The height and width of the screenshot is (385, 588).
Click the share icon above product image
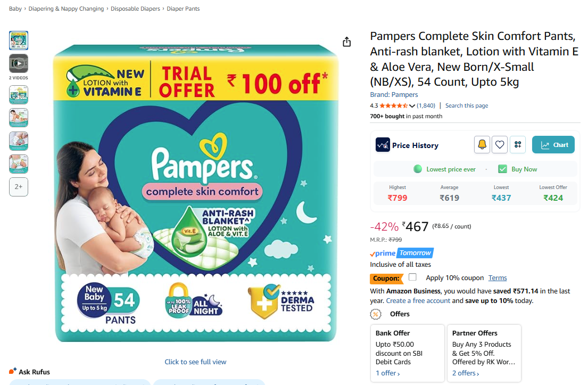pyautogui.click(x=347, y=42)
